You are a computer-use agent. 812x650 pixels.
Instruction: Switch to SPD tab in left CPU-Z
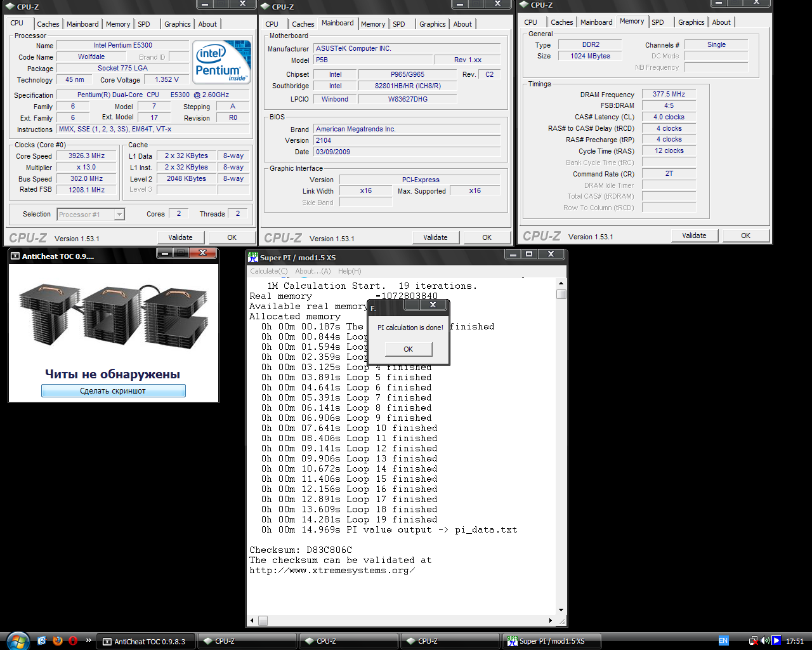pyautogui.click(x=145, y=24)
